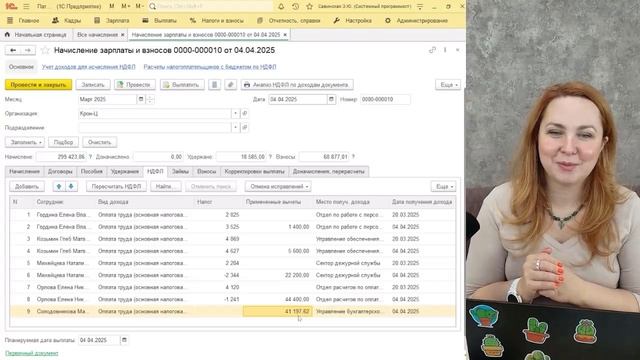This screenshot has width=640, height=360.
Task: Open Учет доходов для исчисления НДФЛ link
Action: pos(89,67)
